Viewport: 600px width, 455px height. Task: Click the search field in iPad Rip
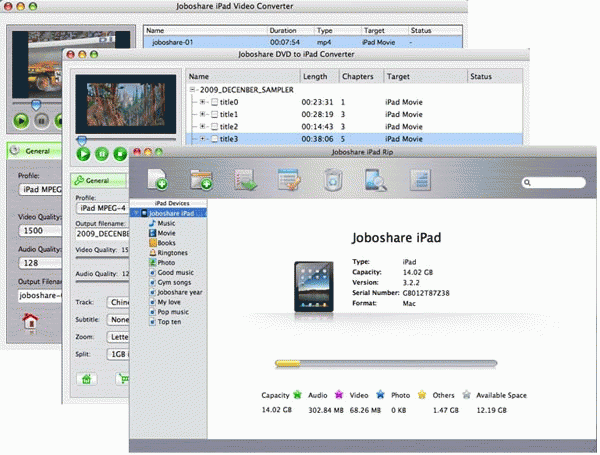554,183
